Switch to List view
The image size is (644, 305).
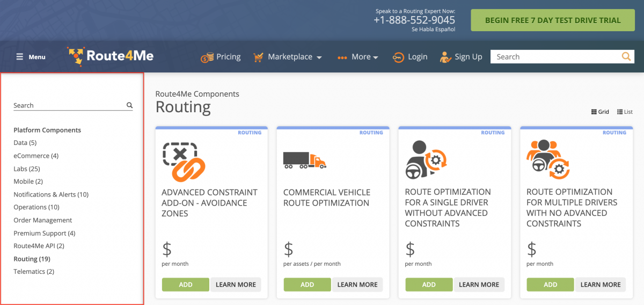tap(625, 112)
